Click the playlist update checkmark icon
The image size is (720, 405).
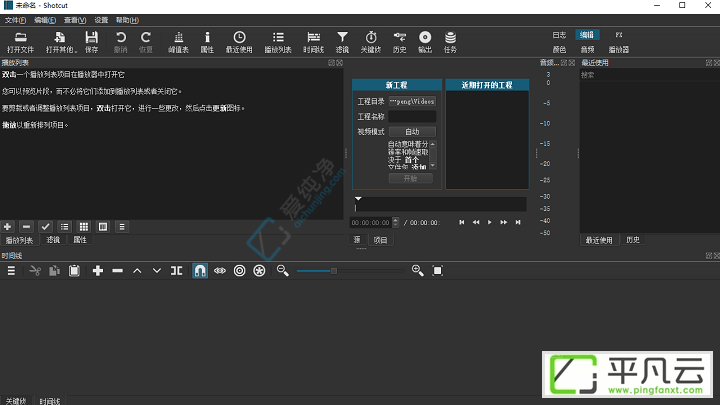click(45, 227)
